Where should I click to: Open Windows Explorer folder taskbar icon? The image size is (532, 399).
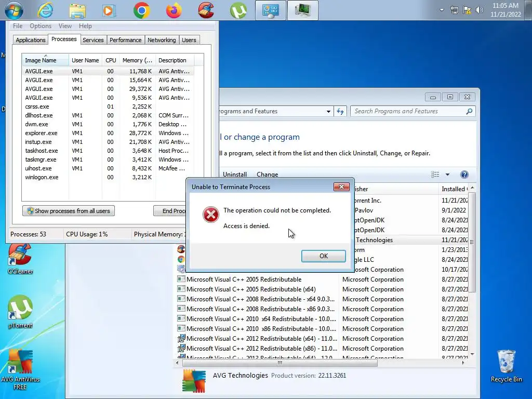77,10
